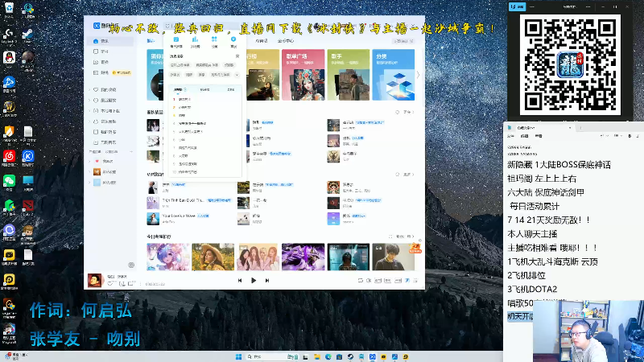Open the play queue list icon
The image size is (644, 362).
[415, 280]
